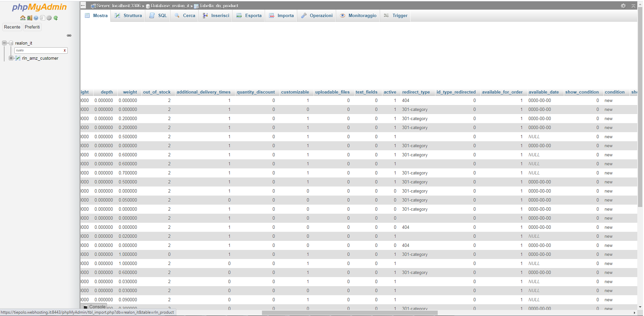644x316 pixels.
Task: Sort by show_condition column header
Action: (582, 92)
